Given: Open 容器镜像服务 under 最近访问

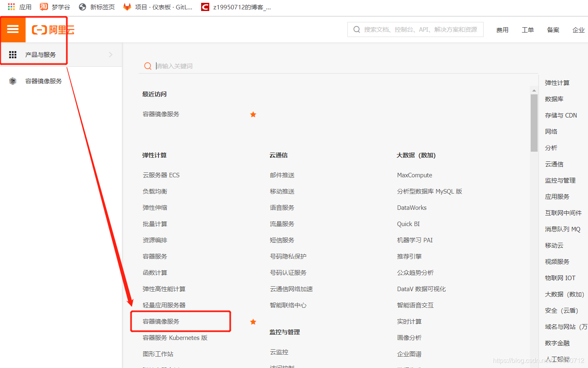Looking at the screenshot, I should tap(161, 114).
